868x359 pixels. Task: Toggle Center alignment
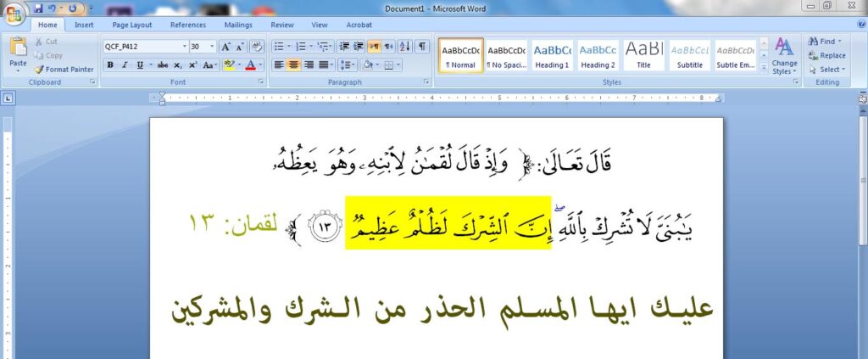tap(294, 65)
